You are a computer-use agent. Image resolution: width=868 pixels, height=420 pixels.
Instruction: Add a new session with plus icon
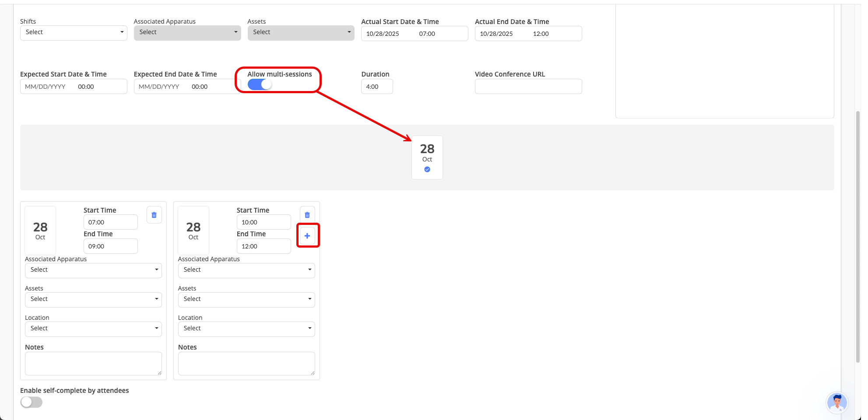coord(307,236)
